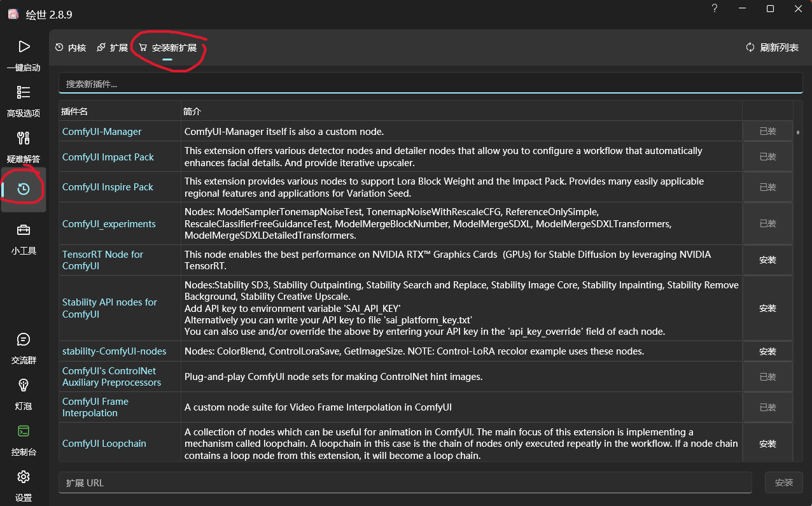Click the 简介 column header
Screen dimensions: 812x506
pos(192,111)
